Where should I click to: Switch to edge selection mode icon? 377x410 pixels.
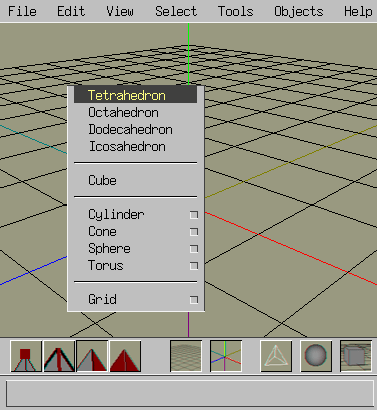(59, 356)
